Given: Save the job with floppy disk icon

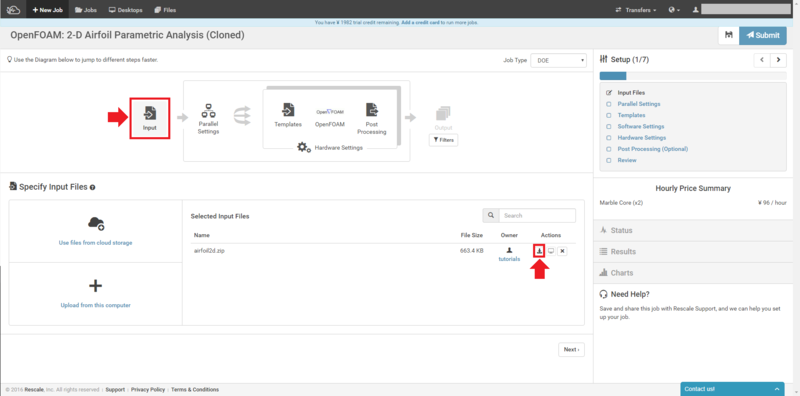Looking at the screenshot, I should coord(729,35).
